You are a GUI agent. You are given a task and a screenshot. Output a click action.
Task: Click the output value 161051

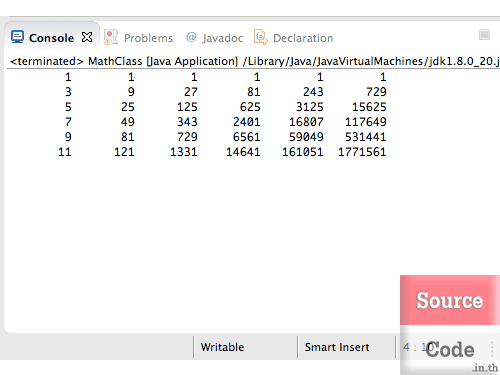tap(303, 152)
